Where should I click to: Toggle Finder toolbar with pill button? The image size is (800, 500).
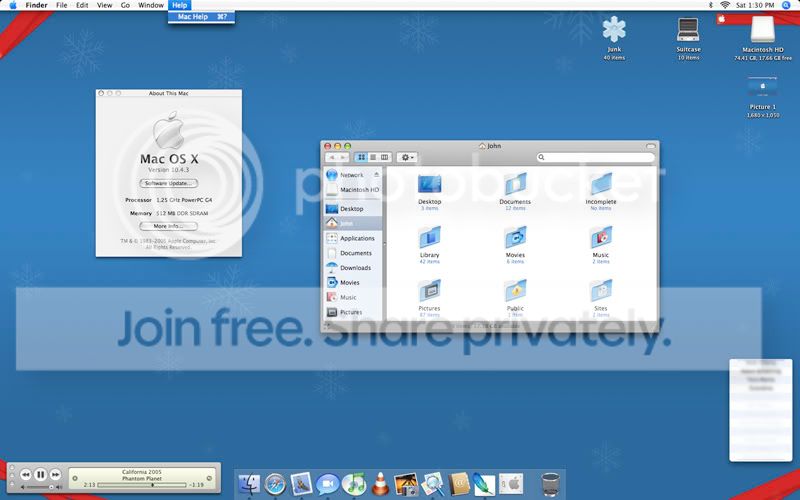coord(650,146)
